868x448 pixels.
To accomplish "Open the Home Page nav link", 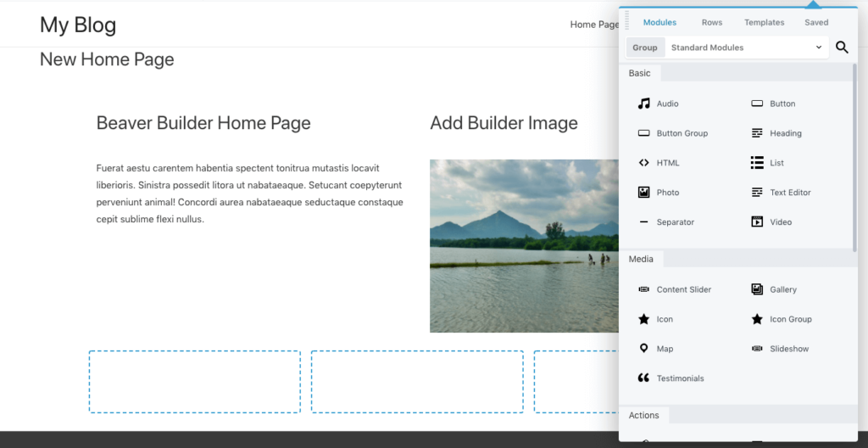I will [x=594, y=25].
